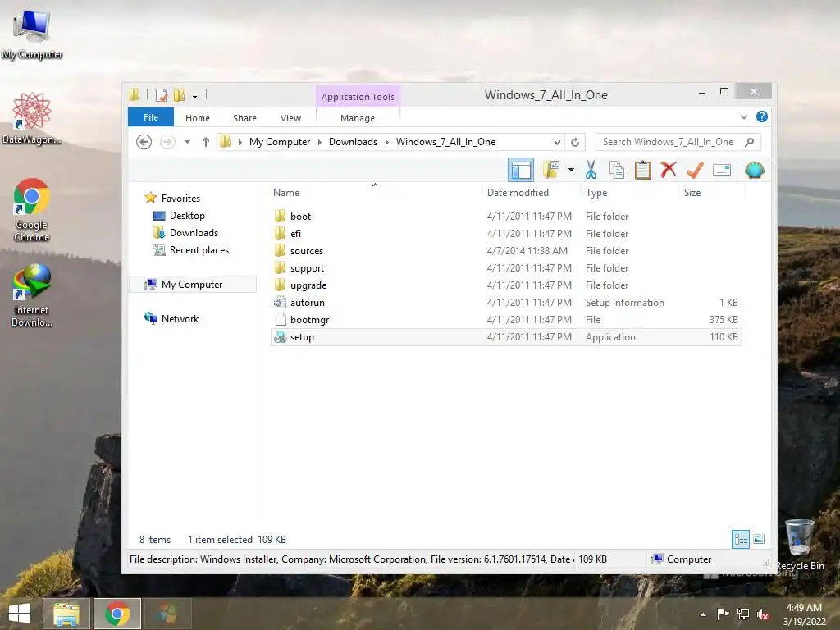This screenshot has width=840, height=630.
Task: Expand the arrow after My Computer breadcrumb
Action: [x=320, y=142]
